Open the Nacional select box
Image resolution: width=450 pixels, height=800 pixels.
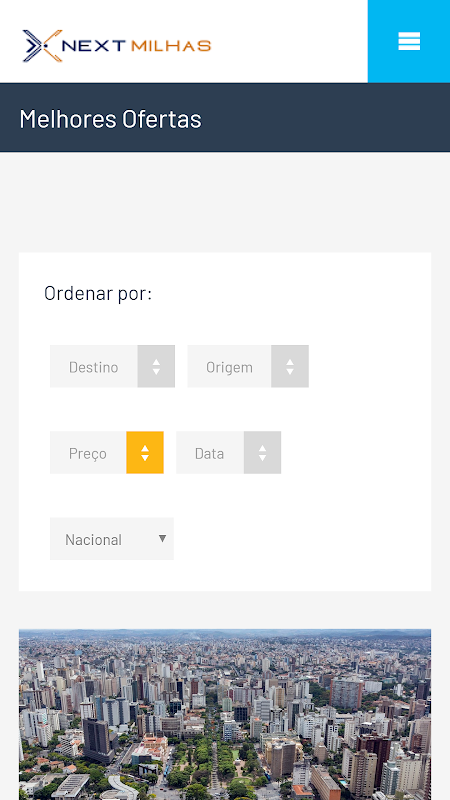pos(112,539)
